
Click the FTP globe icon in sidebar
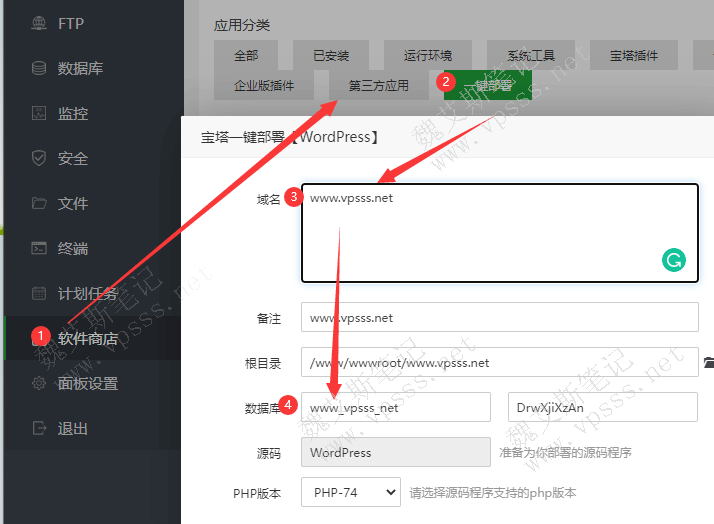click(39, 23)
